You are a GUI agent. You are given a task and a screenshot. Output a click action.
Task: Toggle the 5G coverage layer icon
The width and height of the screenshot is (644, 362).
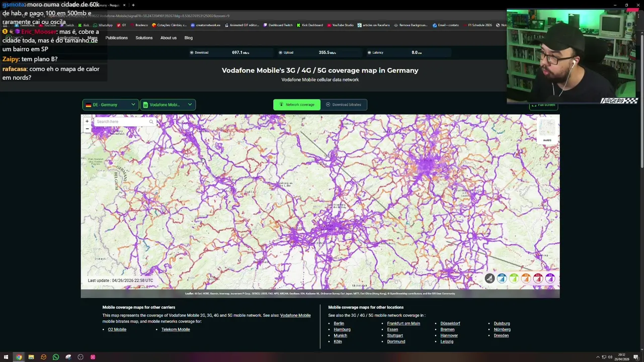pos(550,279)
